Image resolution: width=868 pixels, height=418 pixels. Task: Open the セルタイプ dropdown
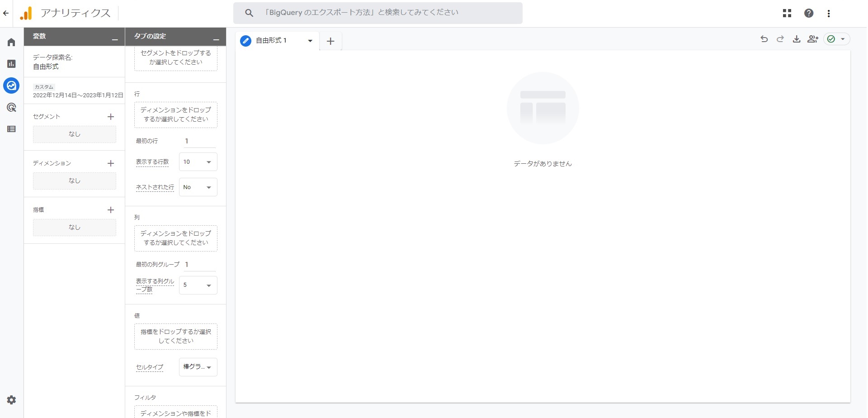(x=198, y=367)
